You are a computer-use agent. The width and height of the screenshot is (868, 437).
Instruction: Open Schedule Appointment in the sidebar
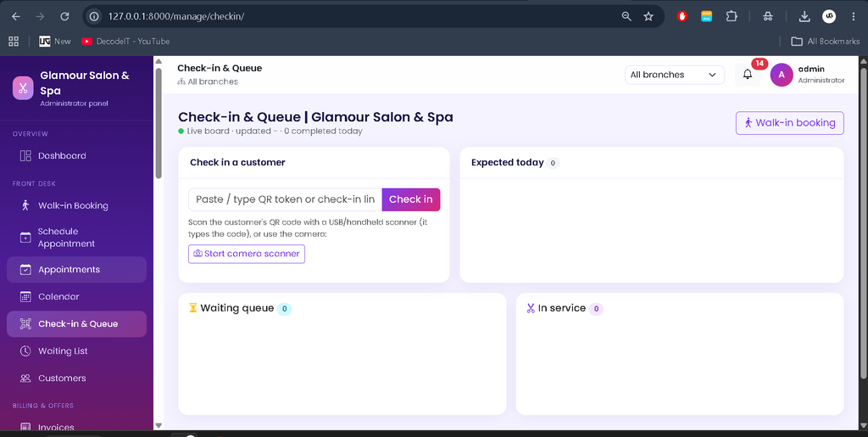click(76, 238)
